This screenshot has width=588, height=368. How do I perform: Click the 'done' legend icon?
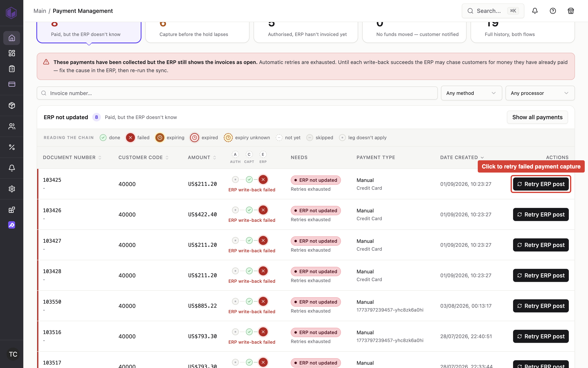point(103,138)
